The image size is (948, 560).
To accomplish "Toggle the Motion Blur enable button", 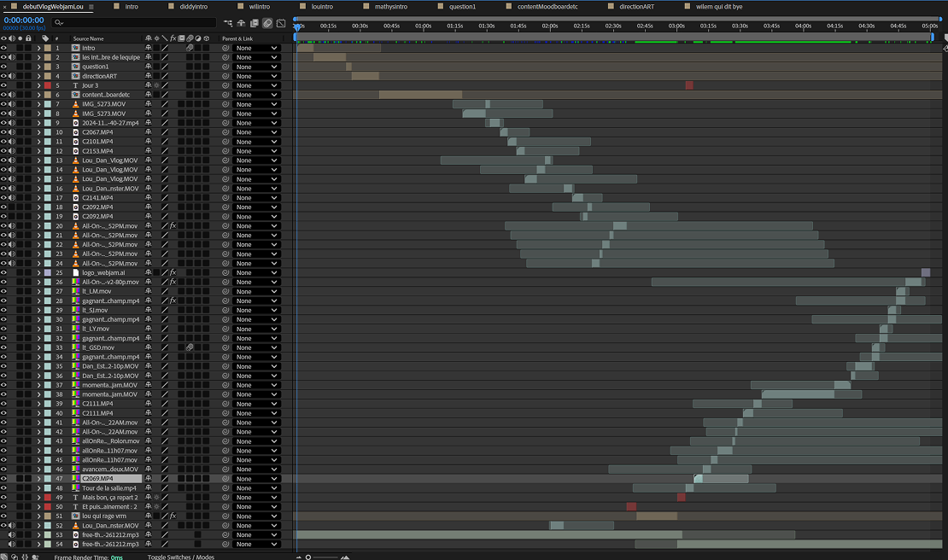I will pyautogui.click(x=267, y=23).
